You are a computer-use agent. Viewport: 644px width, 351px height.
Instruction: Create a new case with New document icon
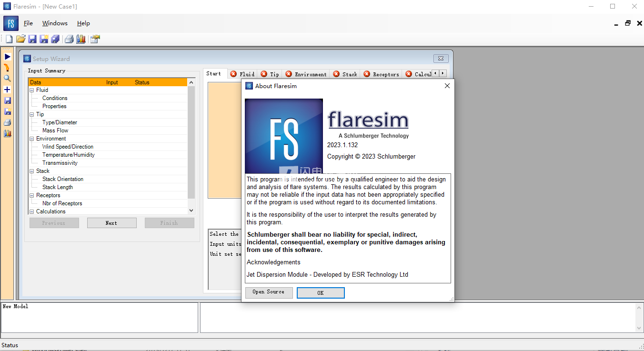(x=9, y=39)
